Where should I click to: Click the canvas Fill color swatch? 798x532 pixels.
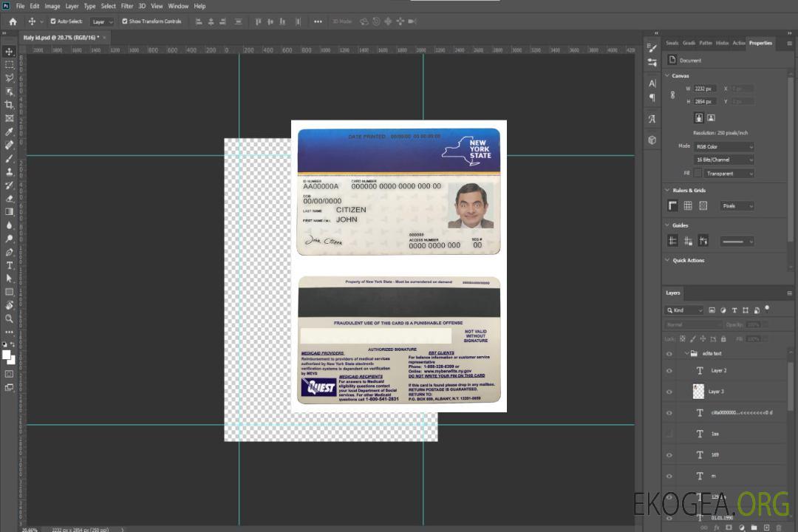click(x=697, y=173)
